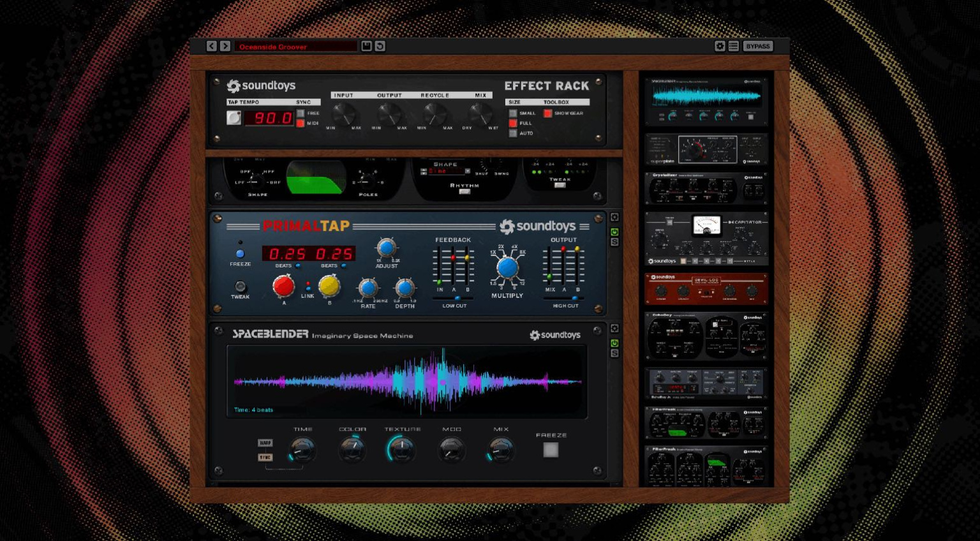Click the save preset floppy icon
980x541 pixels.
click(x=367, y=46)
